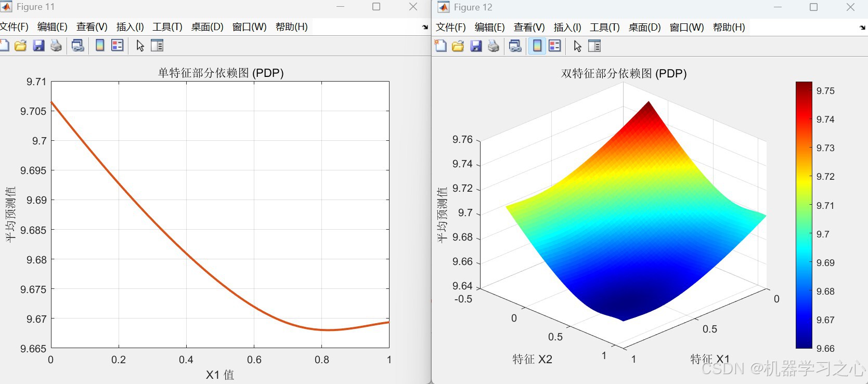Click the jet colorbar in Figure 12
The height and width of the screenshot is (384, 868).
804,215
